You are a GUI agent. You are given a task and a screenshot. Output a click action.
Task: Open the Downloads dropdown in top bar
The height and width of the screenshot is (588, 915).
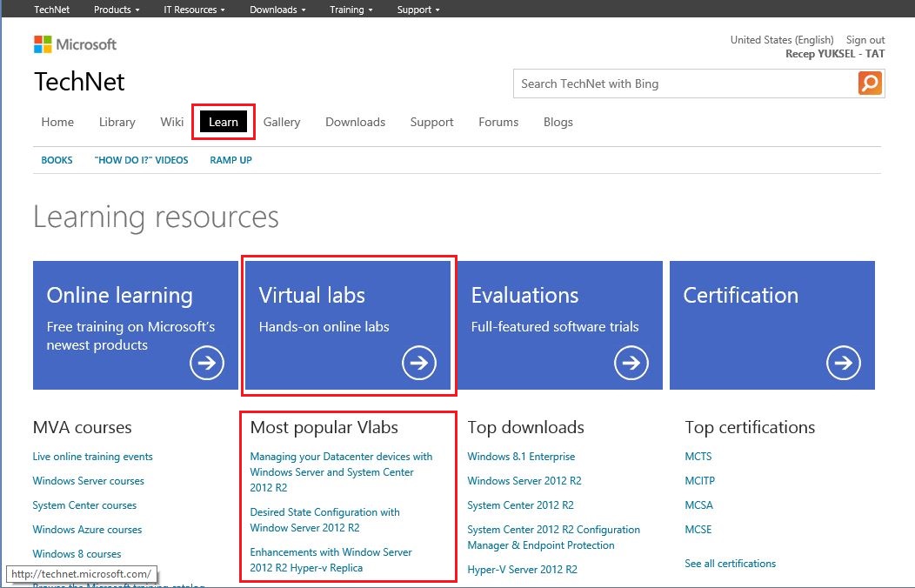pyautogui.click(x=277, y=10)
